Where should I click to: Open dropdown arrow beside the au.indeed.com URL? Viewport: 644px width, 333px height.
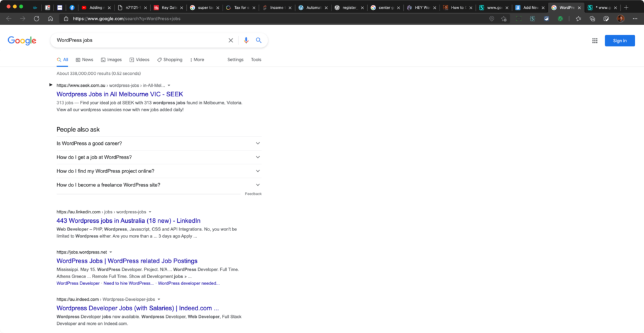pos(159,300)
